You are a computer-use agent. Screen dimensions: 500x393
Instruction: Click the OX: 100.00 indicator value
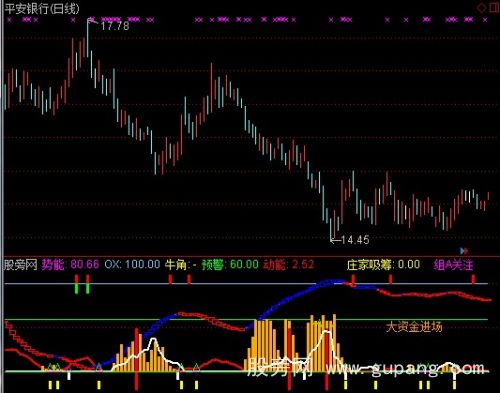(x=132, y=265)
